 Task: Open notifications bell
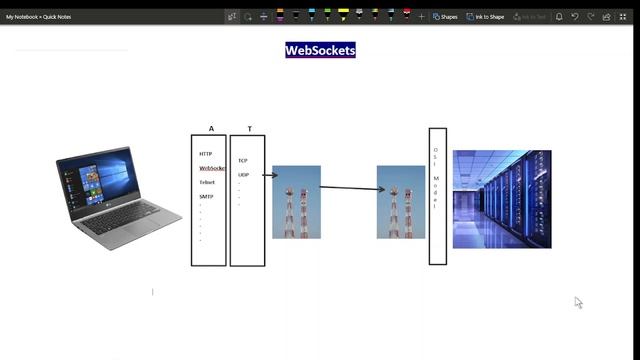click(x=559, y=17)
